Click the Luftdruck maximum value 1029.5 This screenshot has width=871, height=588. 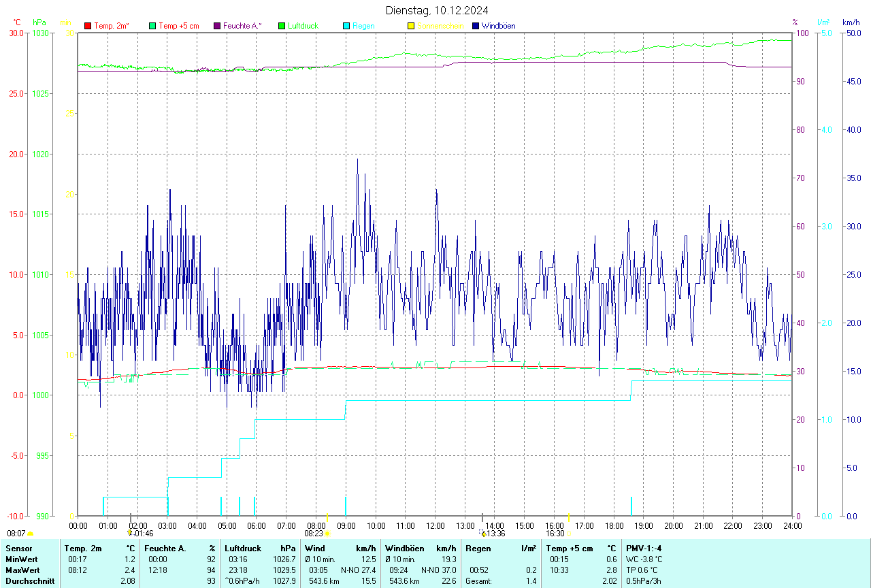tap(284, 570)
